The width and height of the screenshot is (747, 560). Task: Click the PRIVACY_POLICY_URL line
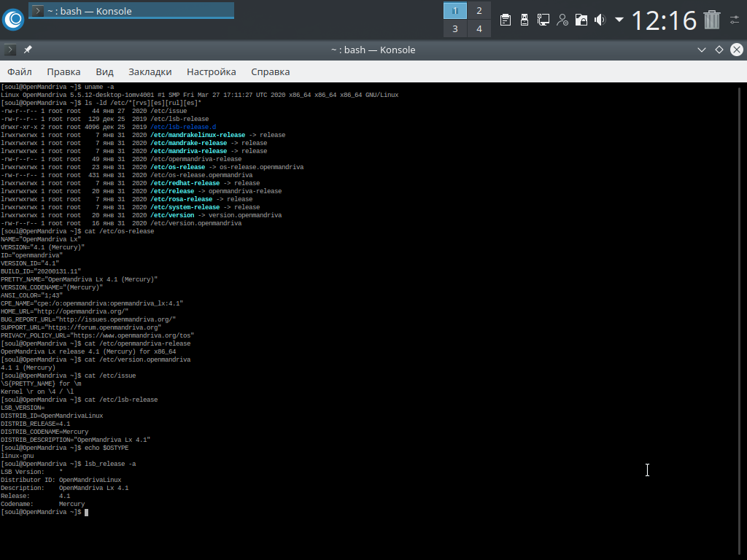[x=97, y=335]
